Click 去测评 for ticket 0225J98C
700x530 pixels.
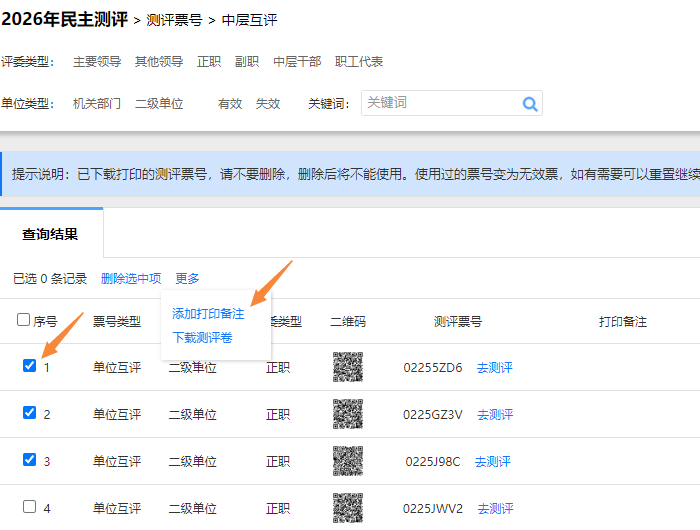tap(492, 461)
